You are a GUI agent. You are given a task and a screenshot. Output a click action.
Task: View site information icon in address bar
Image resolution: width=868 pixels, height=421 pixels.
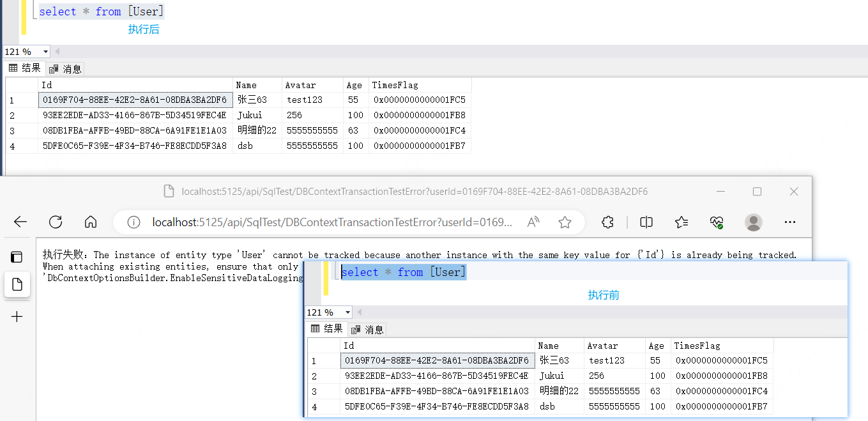point(133,222)
